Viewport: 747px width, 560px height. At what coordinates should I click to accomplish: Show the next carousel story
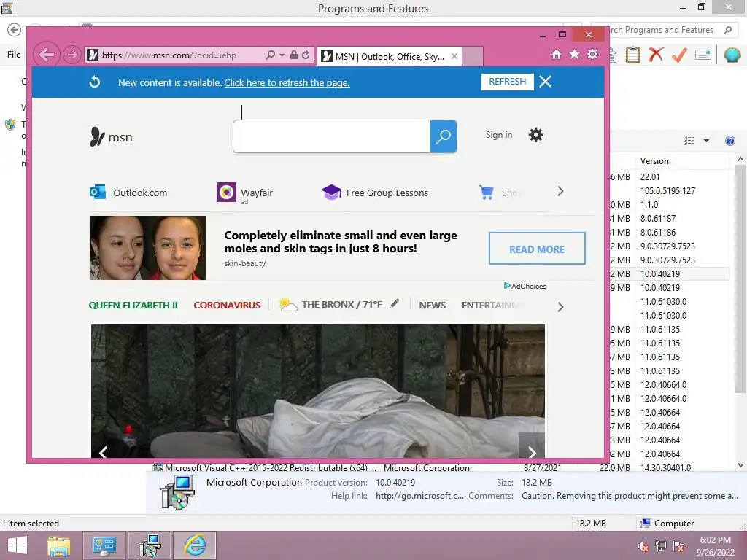532,451
